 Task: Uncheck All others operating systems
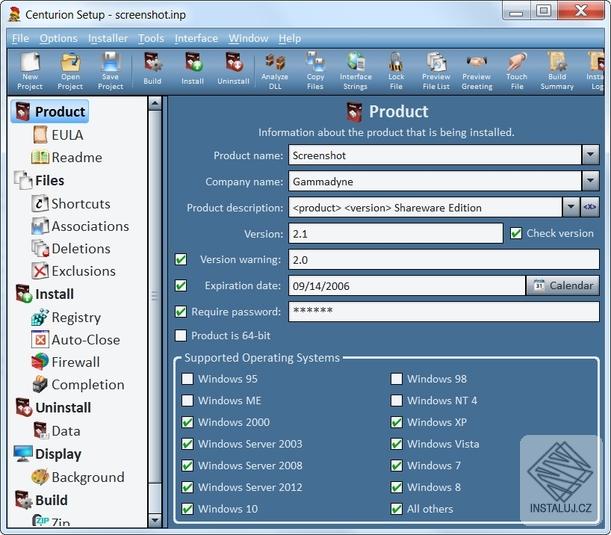pos(397,509)
